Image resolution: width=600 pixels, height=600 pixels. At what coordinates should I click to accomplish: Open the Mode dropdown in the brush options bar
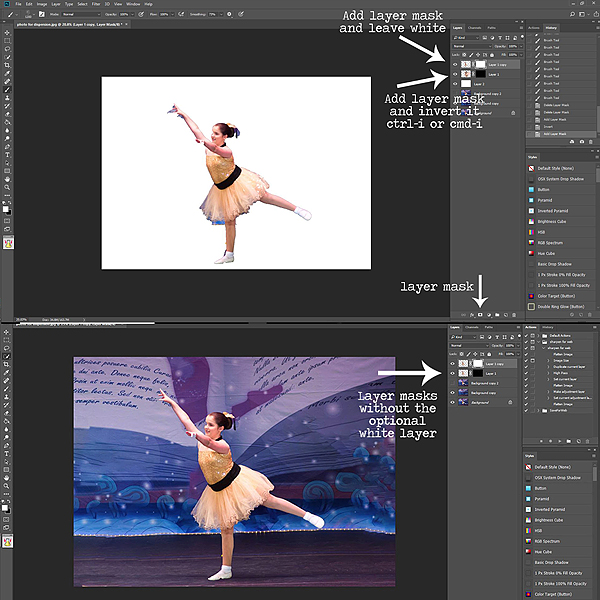[82, 15]
